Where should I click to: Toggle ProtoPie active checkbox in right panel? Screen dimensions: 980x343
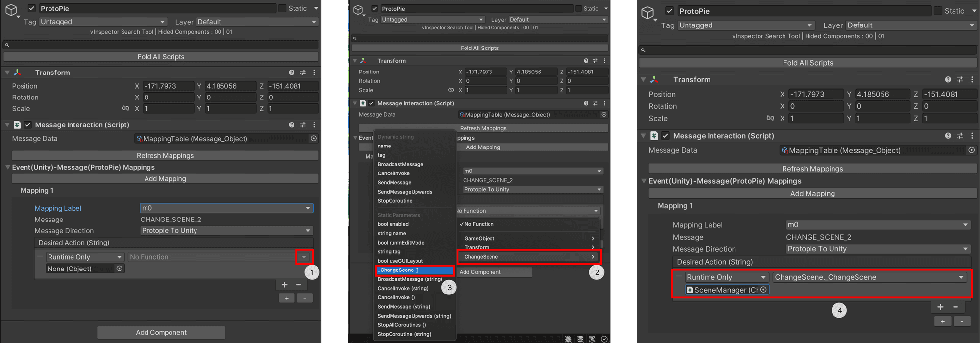click(670, 11)
